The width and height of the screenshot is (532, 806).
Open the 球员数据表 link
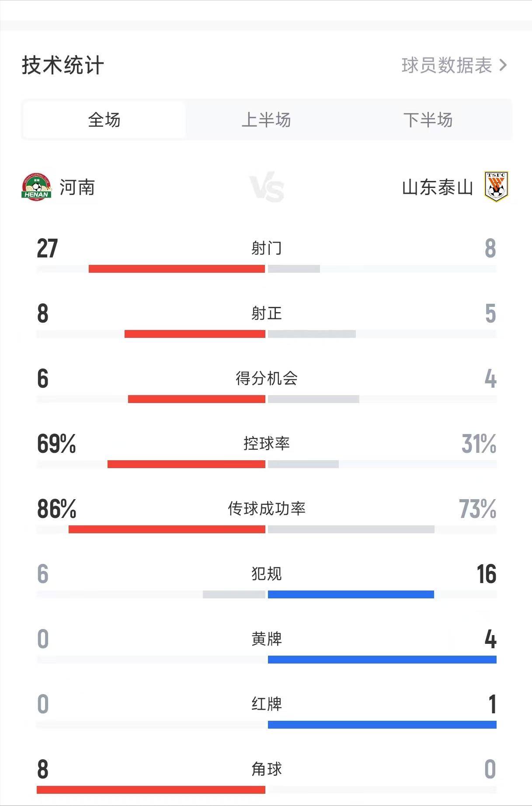446,66
